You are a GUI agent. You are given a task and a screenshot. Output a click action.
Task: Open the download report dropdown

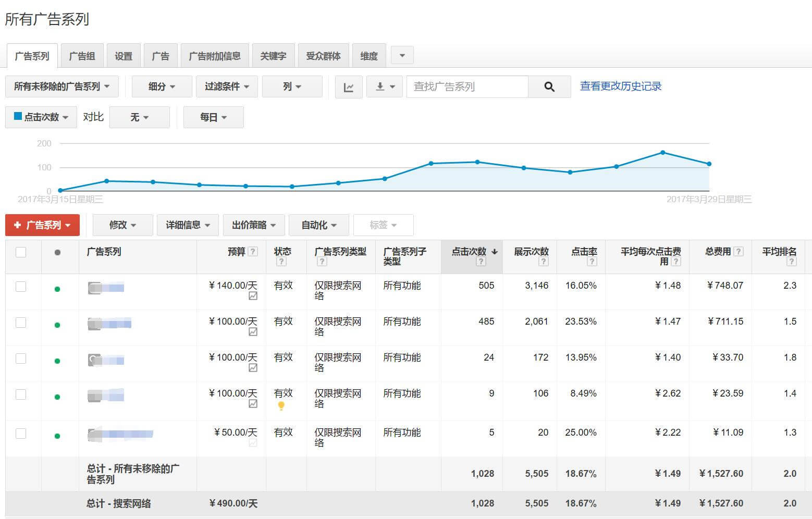click(x=385, y=86)
